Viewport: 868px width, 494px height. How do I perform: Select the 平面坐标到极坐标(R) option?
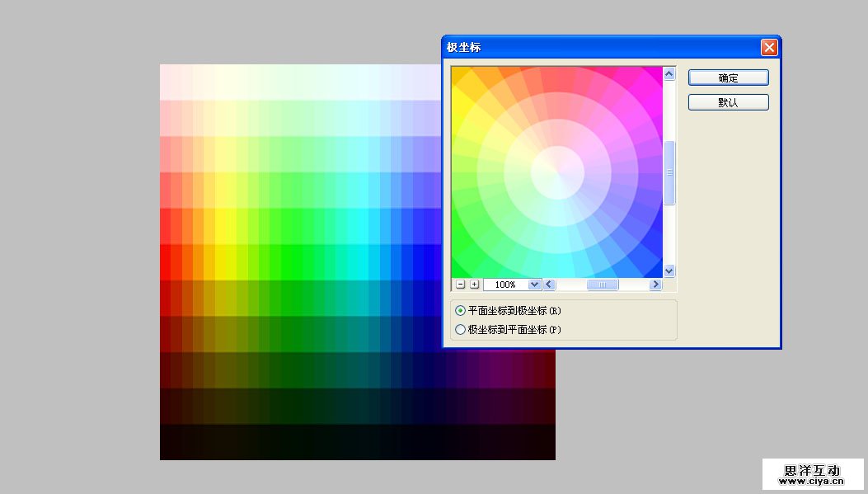click(x=460, y=311)
